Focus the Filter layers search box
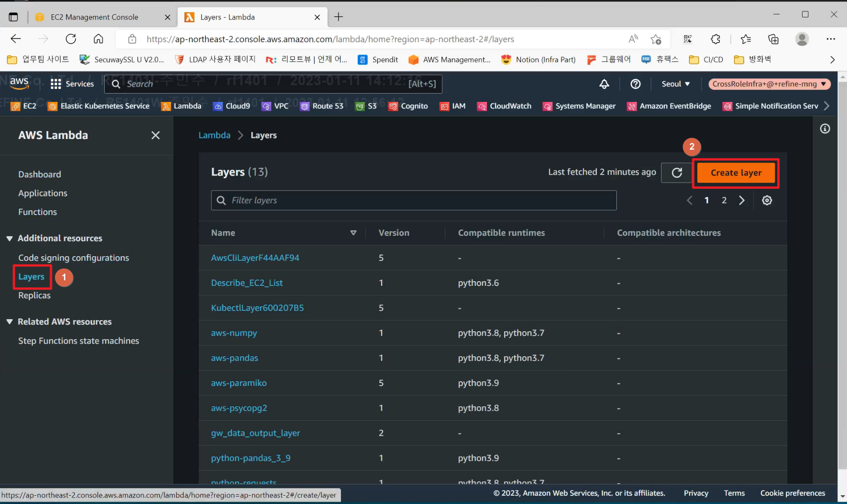This screenshot has width=847, height=504. [x=414, y=200]
